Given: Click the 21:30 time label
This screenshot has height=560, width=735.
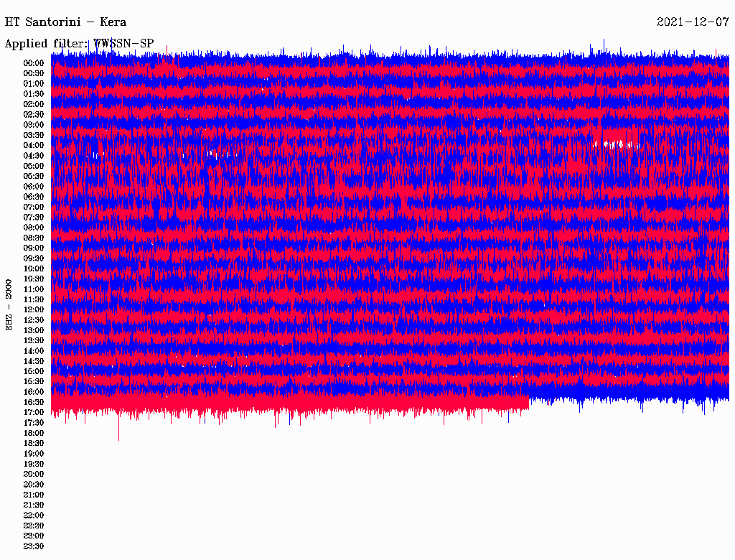Looking at the screenshot, I should click(x=34, y=505).
